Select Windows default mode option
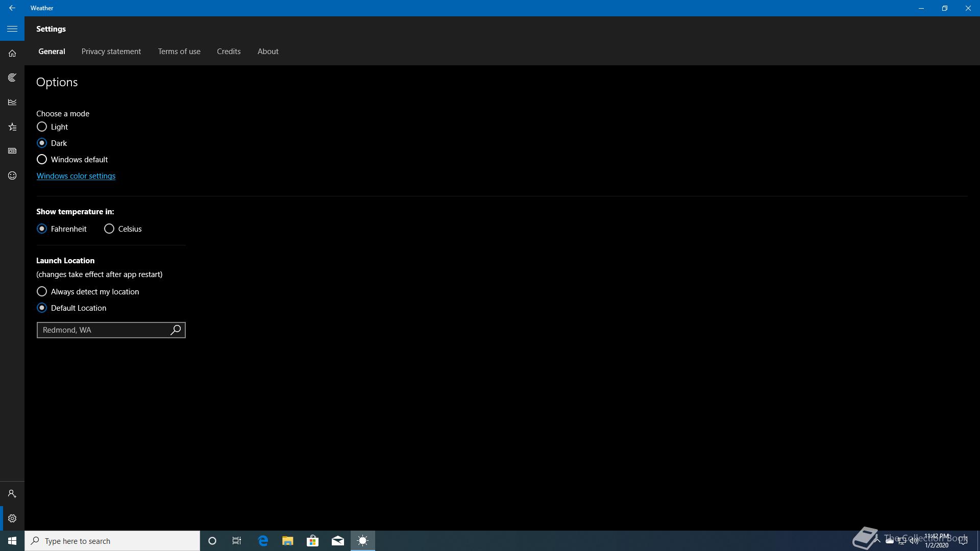The height and width of the screenshot is (551, 980). tap(42, 159)
